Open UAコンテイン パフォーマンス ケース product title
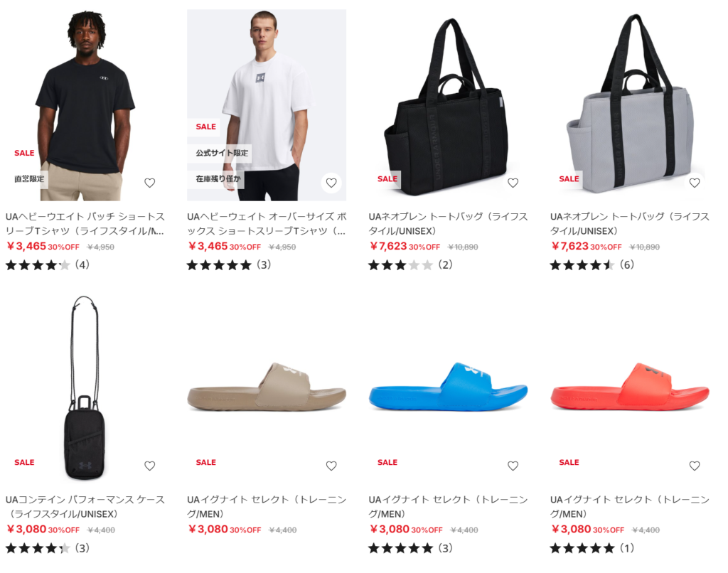Screen dimensions: 728x573 pos(85,507)
